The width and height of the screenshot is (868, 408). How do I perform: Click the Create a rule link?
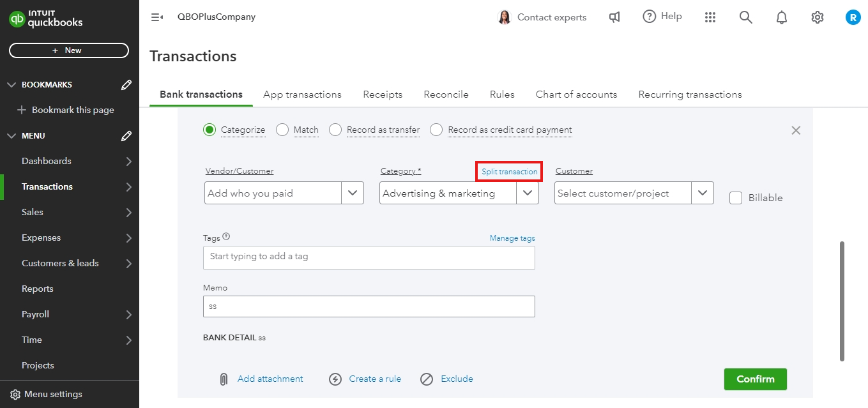[375, 379]
